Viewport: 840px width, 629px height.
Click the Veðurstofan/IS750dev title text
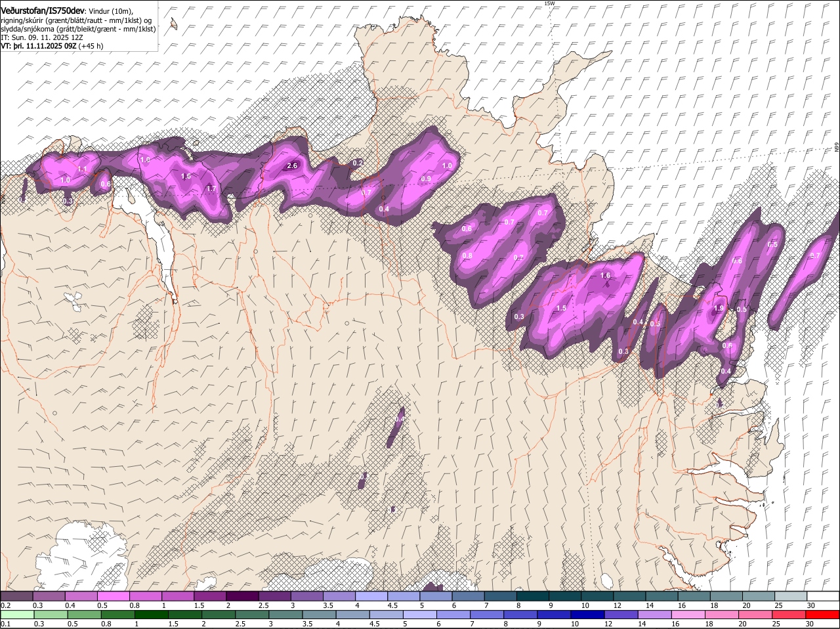pos(43,11)
